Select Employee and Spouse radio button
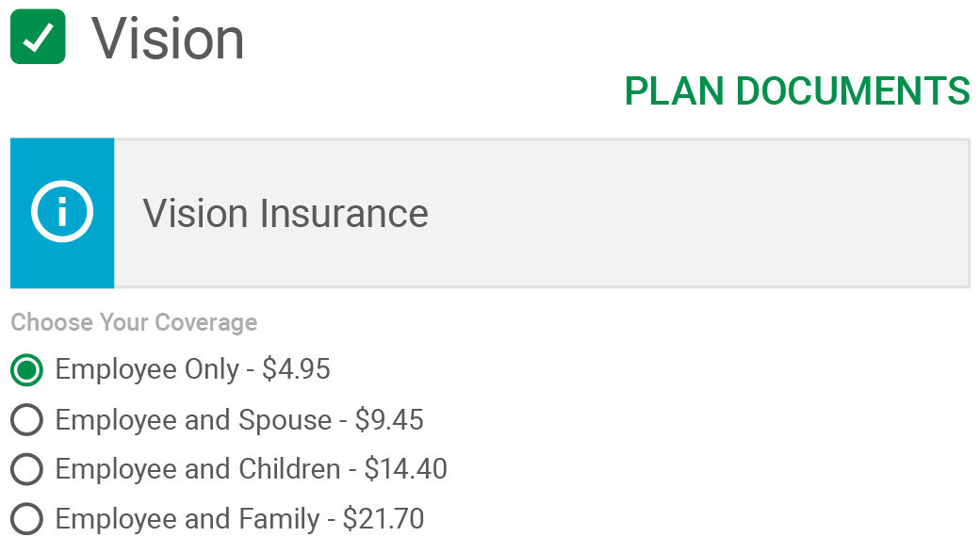980x553 pixels. pos(27,419)
